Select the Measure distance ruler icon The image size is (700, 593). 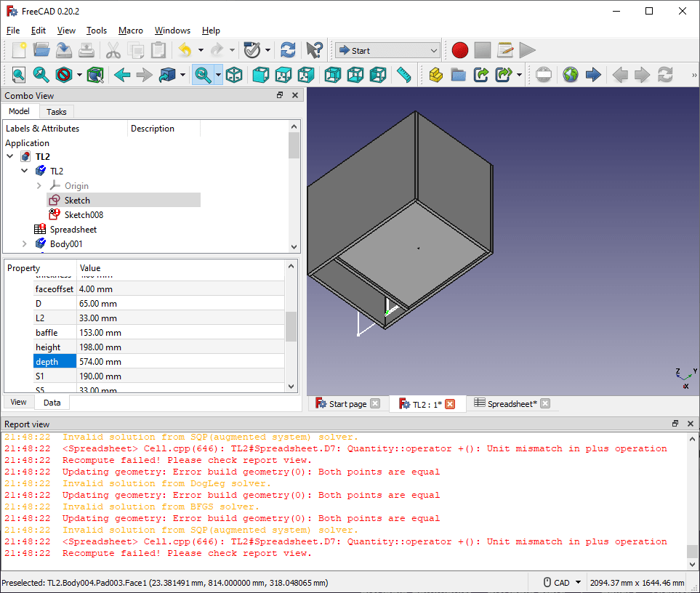click(404, 75)
